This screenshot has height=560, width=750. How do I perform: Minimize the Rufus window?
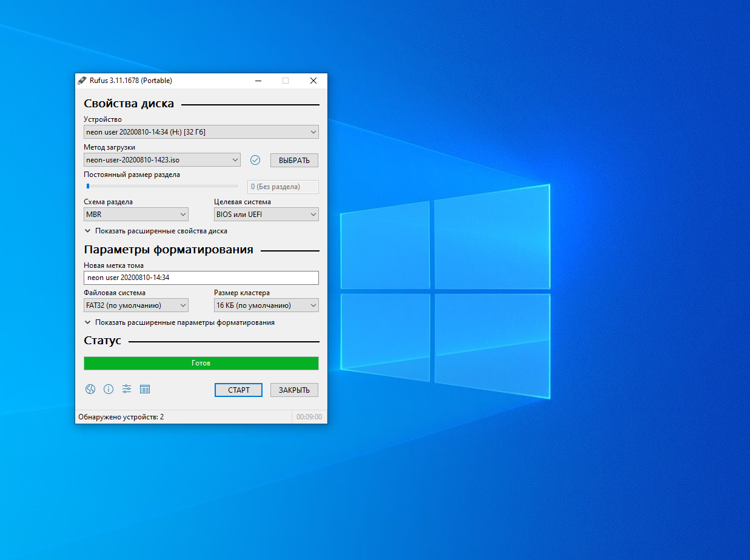[258, 81]
